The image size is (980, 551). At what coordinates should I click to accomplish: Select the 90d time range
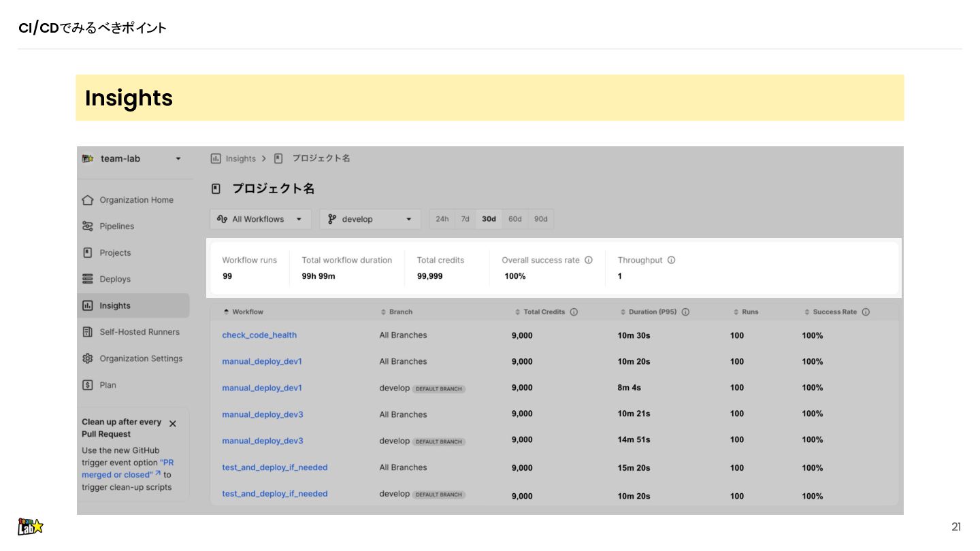click(x=541, y=219)
